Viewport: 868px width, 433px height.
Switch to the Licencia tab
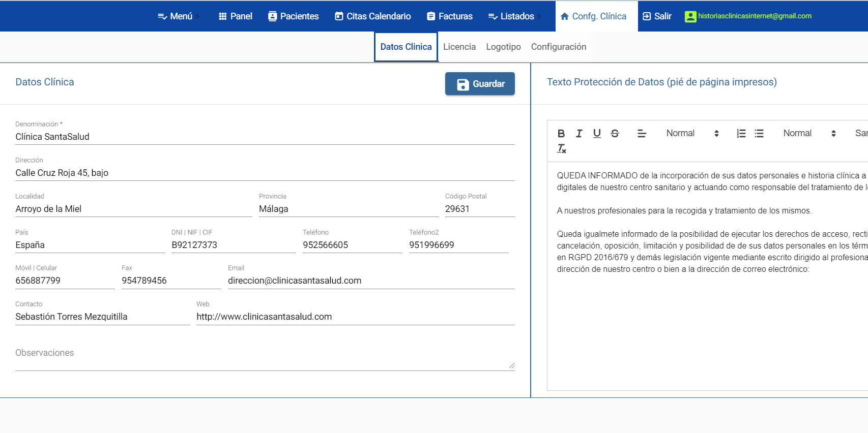click(459, 47)
